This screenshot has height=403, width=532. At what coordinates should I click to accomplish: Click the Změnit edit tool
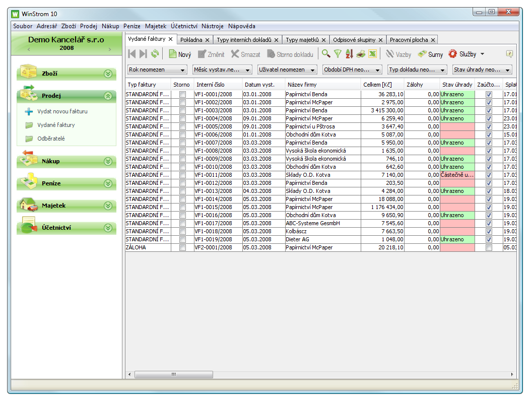(x=211, y=54)
